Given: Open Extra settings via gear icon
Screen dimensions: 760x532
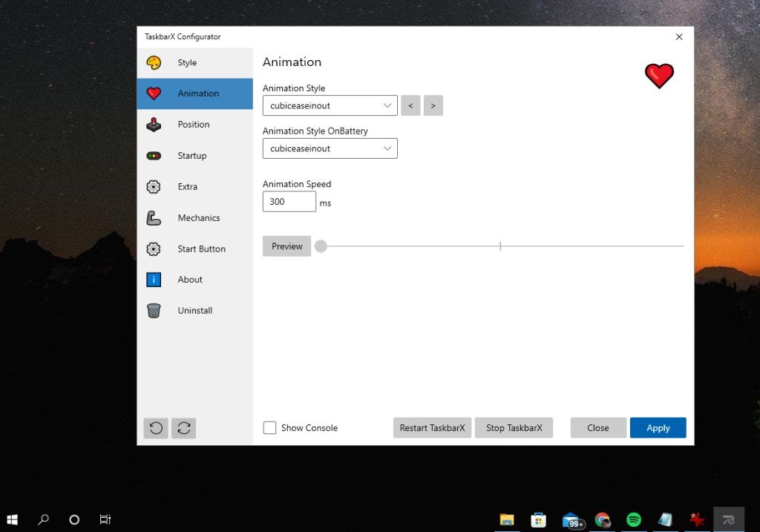Looking at the screenshot, I should [154, 186].
